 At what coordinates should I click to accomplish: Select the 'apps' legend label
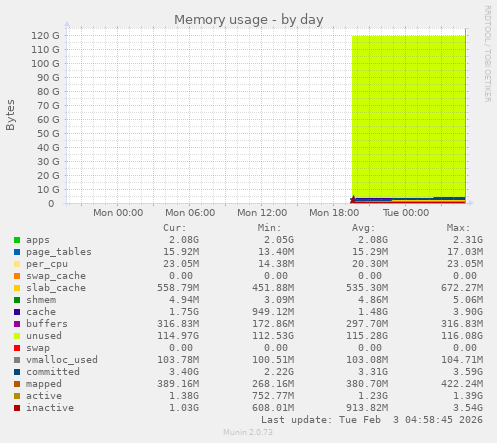pyautogui.click(x=38, y=240)
